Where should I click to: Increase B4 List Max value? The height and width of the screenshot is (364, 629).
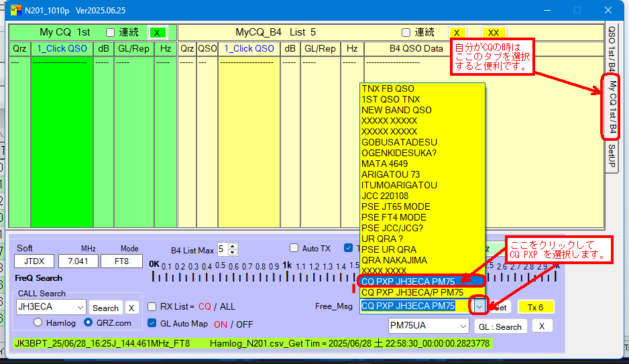point(232,246)
